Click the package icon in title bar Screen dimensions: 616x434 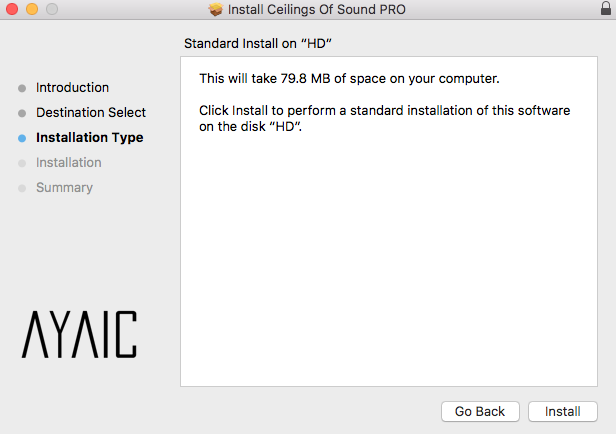pyautogui.click(x=215, y=10)
